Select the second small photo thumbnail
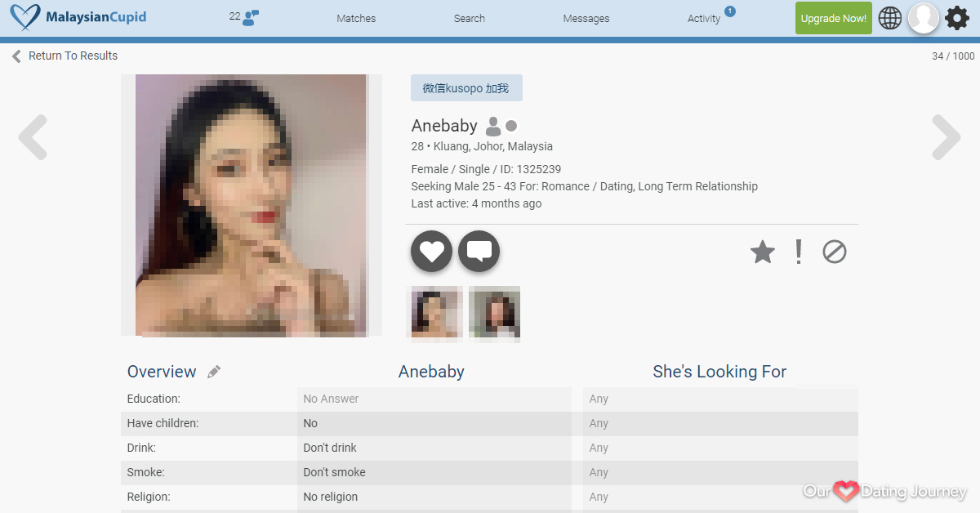Image resolution: width=980 pixels, height=513 pixels. click(x=494, y=312)
